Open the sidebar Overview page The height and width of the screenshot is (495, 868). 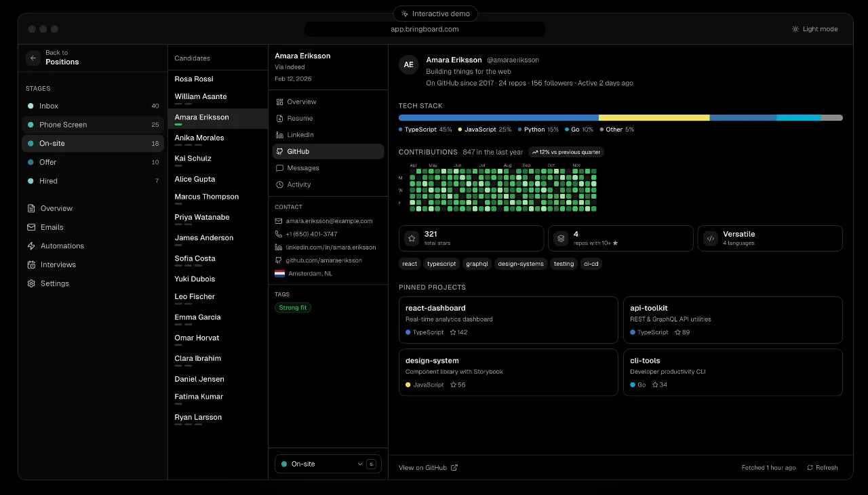point(93,208)
